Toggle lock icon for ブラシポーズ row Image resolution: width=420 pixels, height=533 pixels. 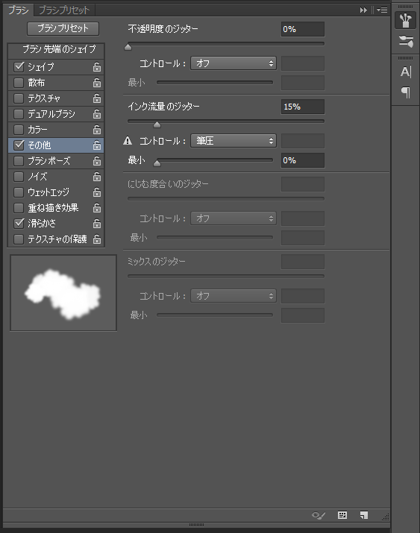(x=97, y=161)
